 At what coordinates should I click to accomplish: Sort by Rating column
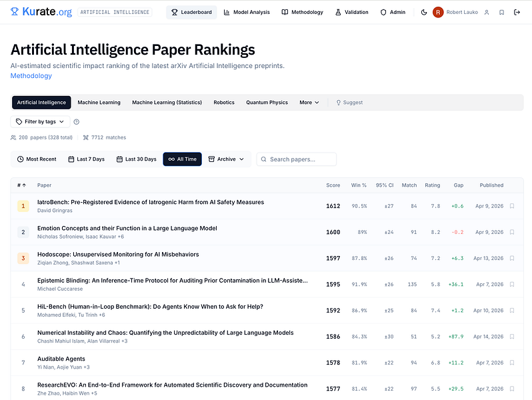pos(432,185)
